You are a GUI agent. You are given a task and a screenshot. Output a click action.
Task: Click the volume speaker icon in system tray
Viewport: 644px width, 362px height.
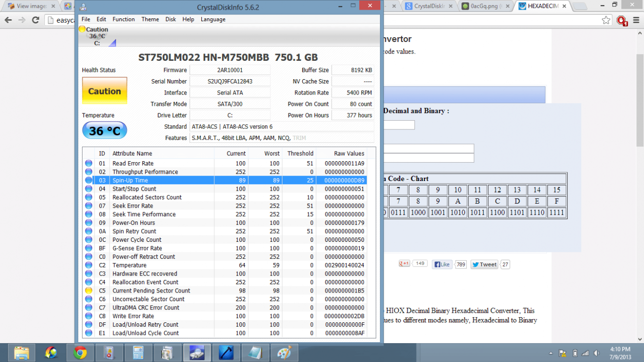pyautogui.click(x=596, y=353)
